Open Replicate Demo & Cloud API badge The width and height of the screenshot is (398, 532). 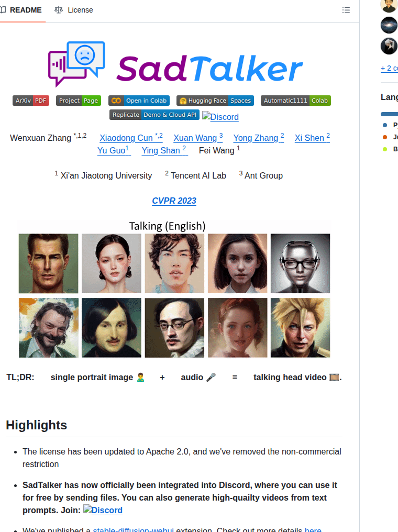(x=154, y=115)
